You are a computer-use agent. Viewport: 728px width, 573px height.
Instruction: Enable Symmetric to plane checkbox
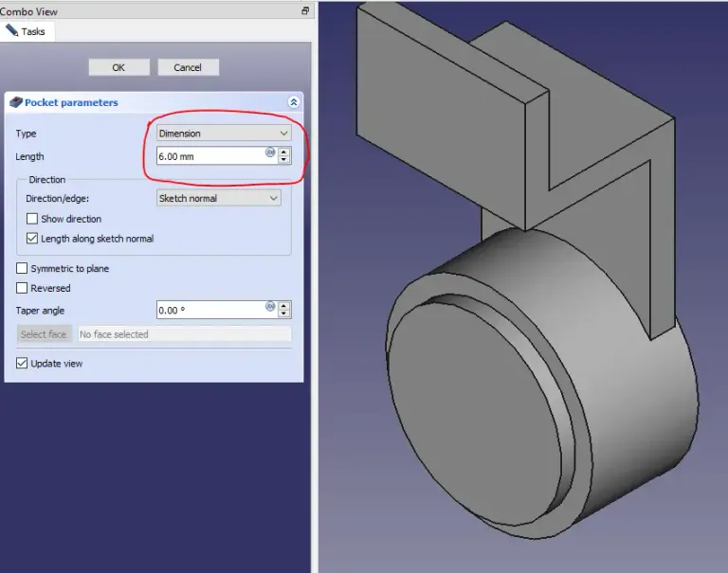click(x=22, y=268)
